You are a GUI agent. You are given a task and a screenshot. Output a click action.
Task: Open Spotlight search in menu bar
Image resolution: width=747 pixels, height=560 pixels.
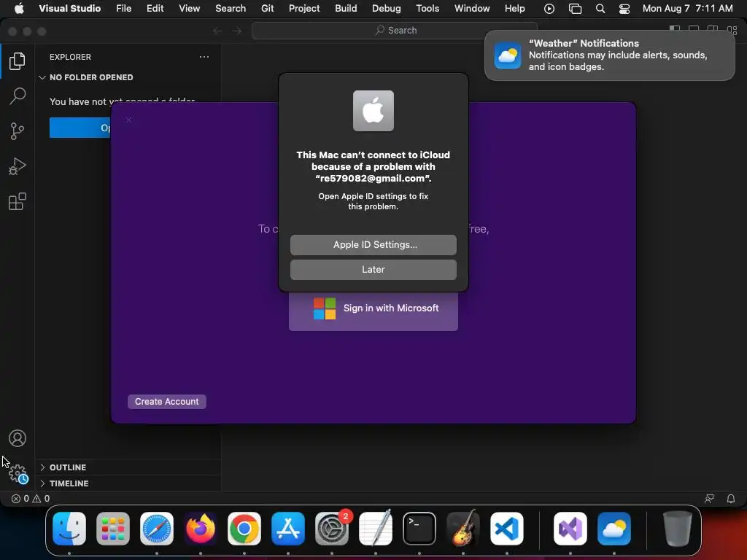click(x=600, y=9)
